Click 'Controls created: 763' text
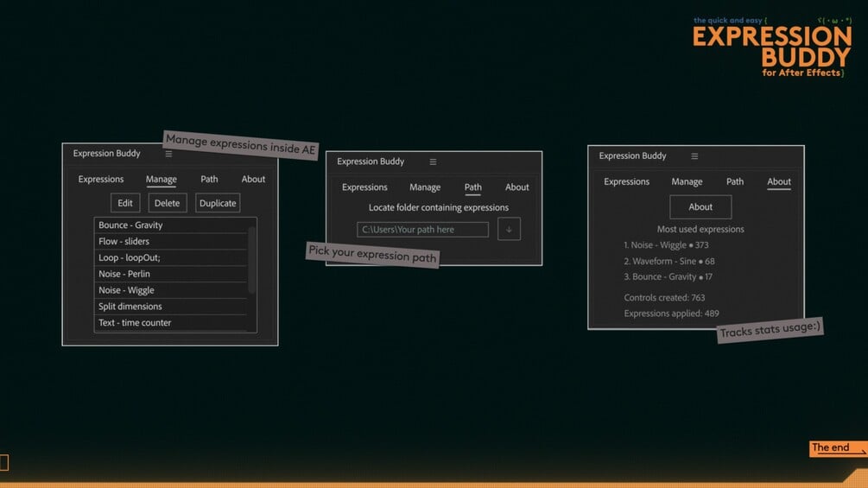The image size is (868, 488). click(664, 298)
